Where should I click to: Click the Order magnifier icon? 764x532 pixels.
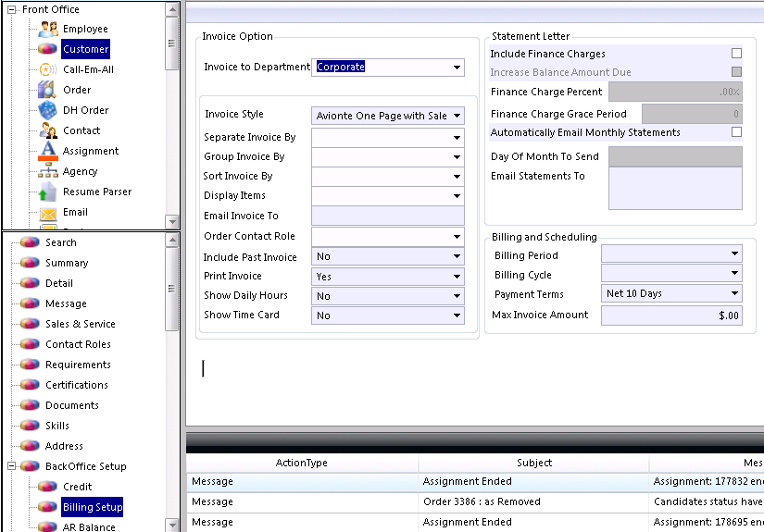point(48,90)
